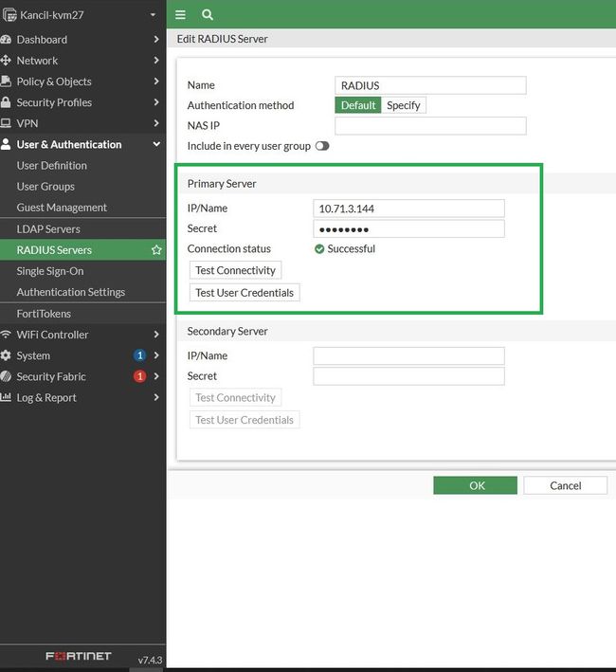Go to FortiTokens menu item

44,313
